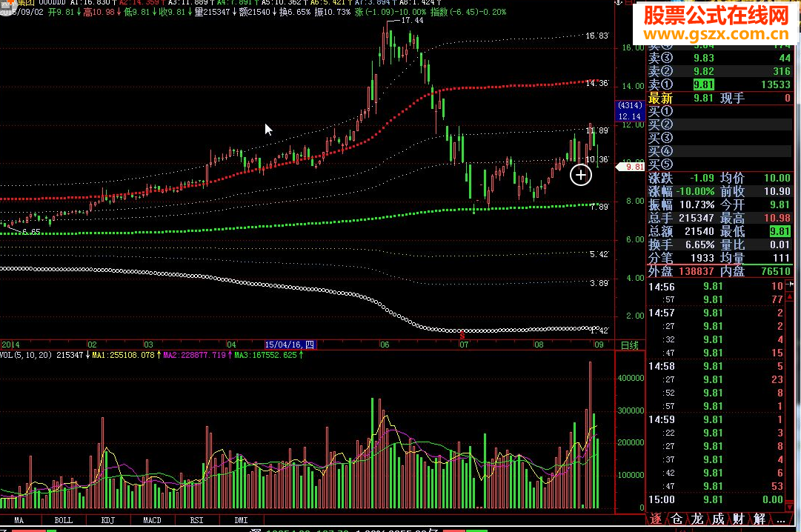Click the 涨跌 -1.09 value
The image size is (801, 532).
[x=702, y=178]
